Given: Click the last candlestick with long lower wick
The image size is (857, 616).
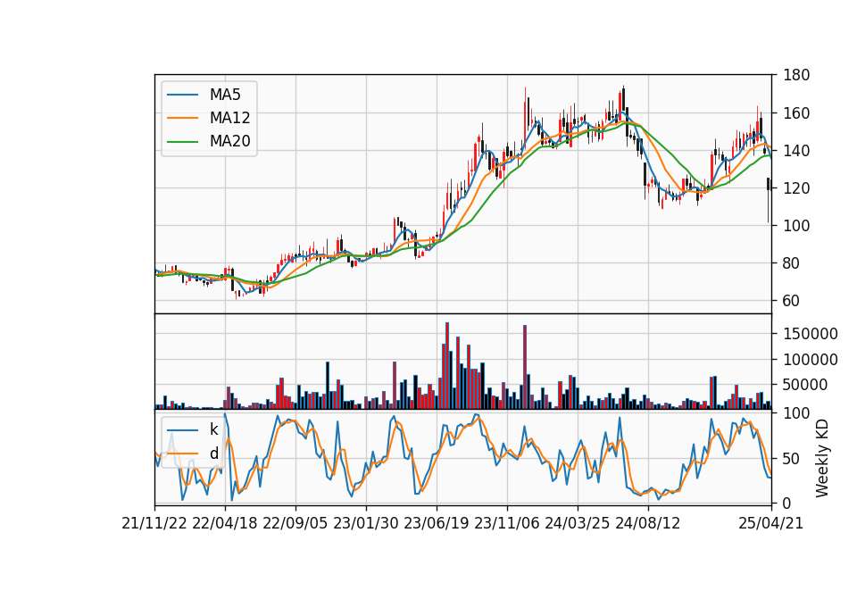Looking at the screenshot, I should [x=769, y=200].
